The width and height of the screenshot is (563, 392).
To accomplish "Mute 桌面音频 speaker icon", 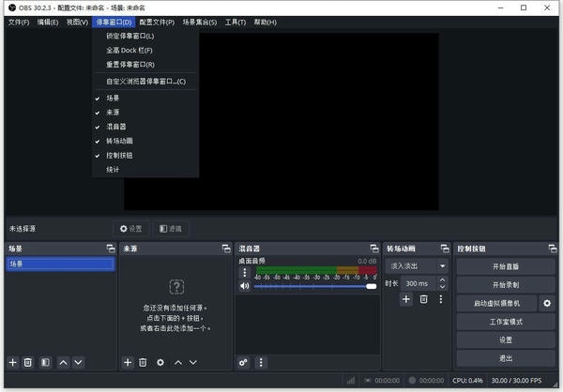I will pos(245,286).
